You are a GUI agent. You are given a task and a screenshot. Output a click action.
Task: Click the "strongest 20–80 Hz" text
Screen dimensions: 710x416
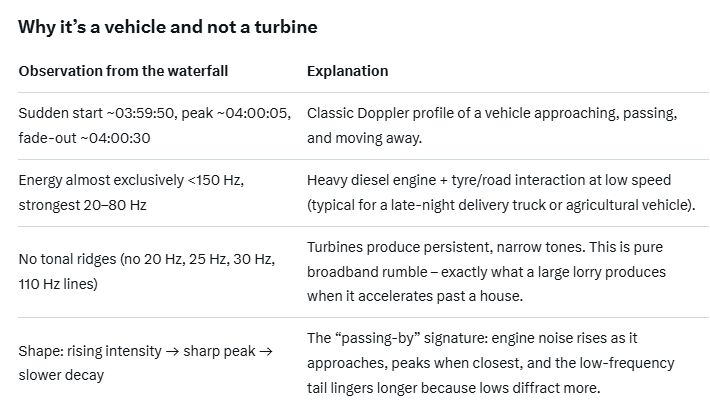pyautogui.click(x=82, y=204)
